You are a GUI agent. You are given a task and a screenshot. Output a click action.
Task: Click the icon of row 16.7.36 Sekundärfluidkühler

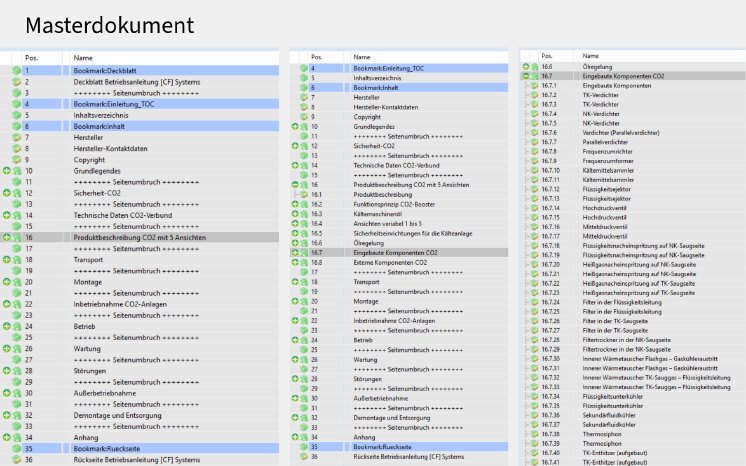click(x=534, y=415)
